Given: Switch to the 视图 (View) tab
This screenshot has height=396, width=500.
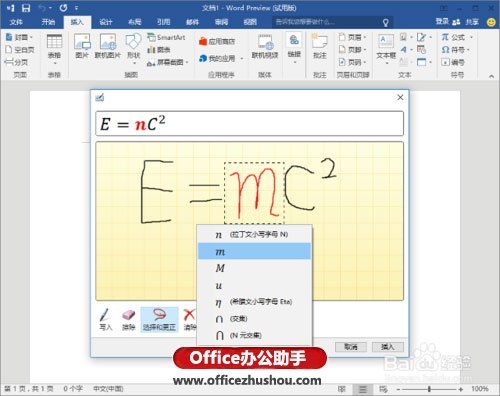Looking at the screenshot, I should [250, 22].
